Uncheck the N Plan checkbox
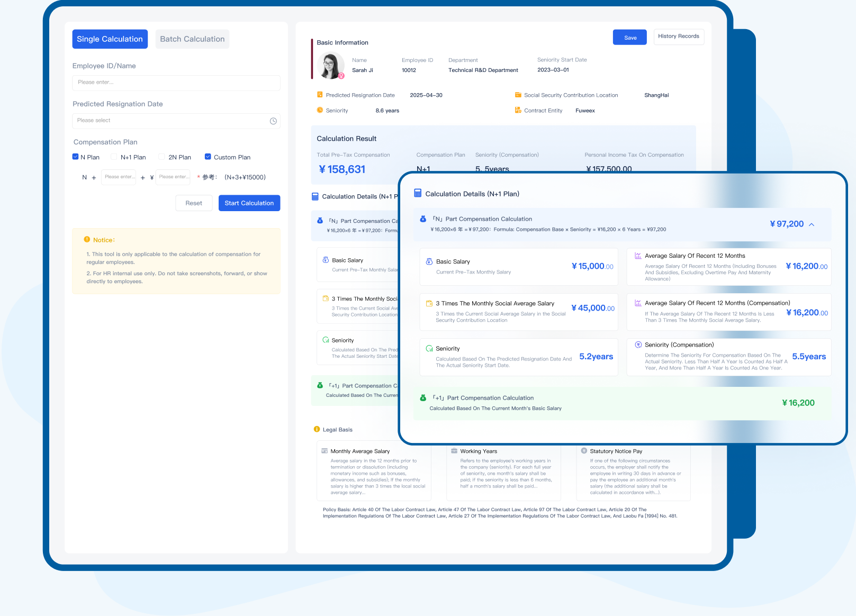 (76, 157)
